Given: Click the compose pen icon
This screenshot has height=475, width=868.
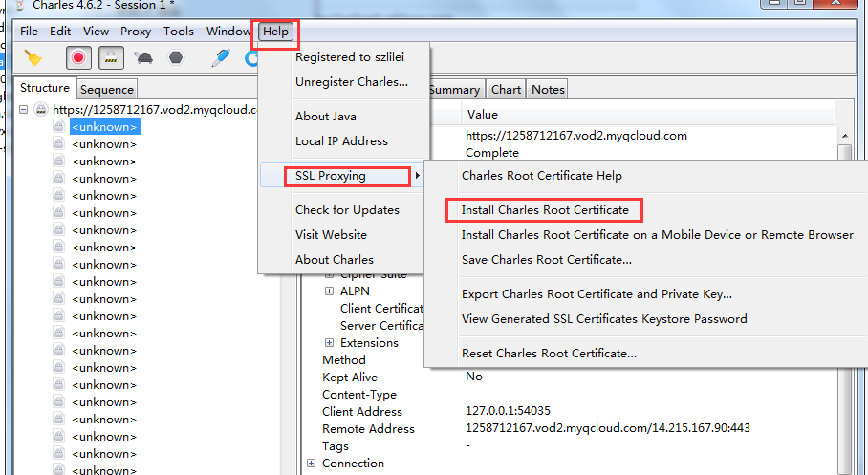Looking at the screenshot, I should tap(221, 57).
